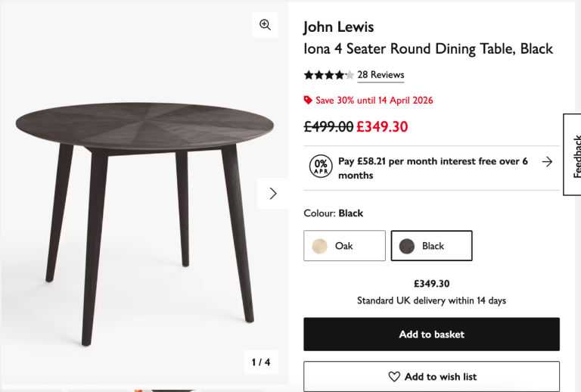
Task: Select the Black colour option
Action: pyautogui.click(x=431, y=246)
